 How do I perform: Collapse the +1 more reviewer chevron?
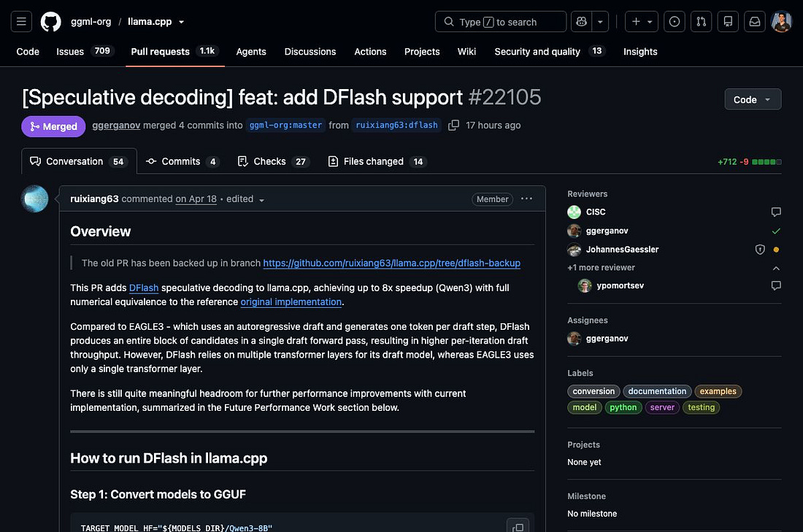[776, 268]
